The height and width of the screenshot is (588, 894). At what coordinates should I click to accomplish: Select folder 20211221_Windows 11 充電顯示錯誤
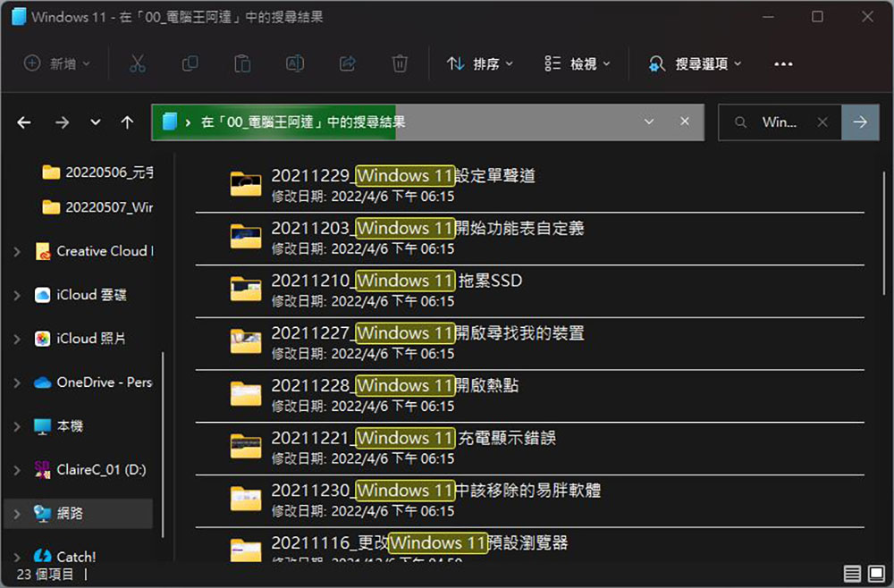click(x=529, y=448)
